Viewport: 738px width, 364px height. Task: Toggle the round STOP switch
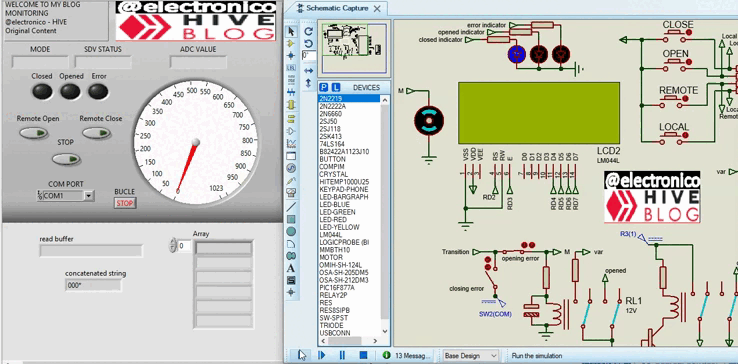coord(66,159)
